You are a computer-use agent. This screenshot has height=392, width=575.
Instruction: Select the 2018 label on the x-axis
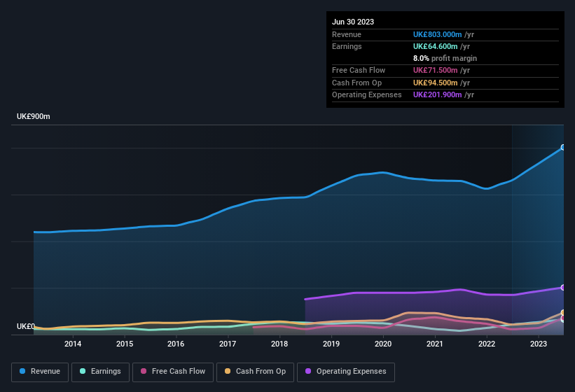[279, 344]
